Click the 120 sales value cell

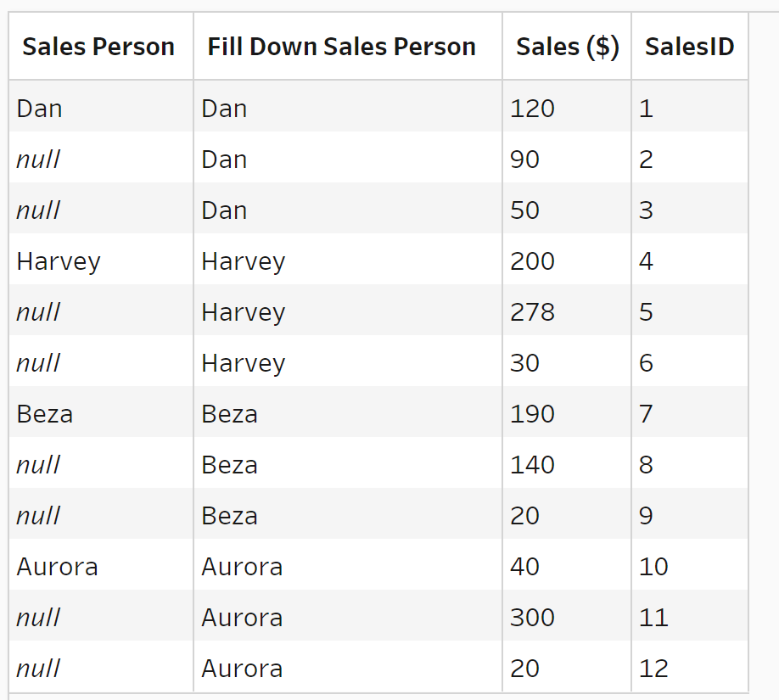533,108
